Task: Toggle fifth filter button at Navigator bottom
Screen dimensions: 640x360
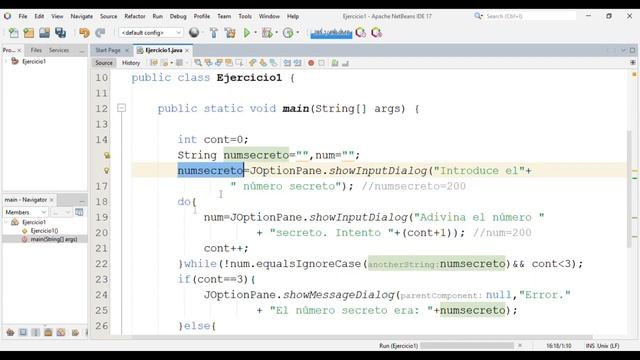Action: click(x=61, y=332)
